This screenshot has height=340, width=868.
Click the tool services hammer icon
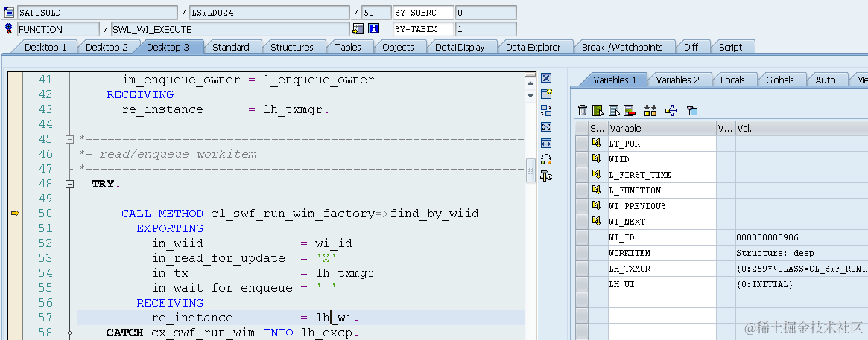[546, 176]
